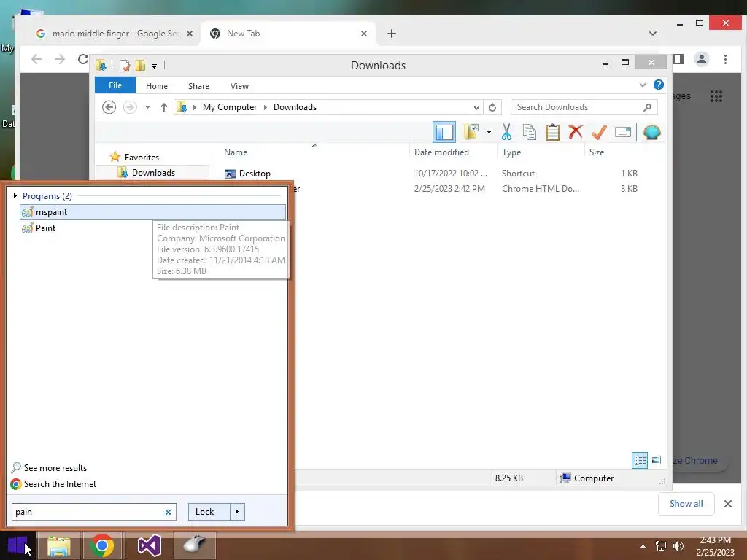Open shutdown options arrow next to Lock

[x=237, y=512]
